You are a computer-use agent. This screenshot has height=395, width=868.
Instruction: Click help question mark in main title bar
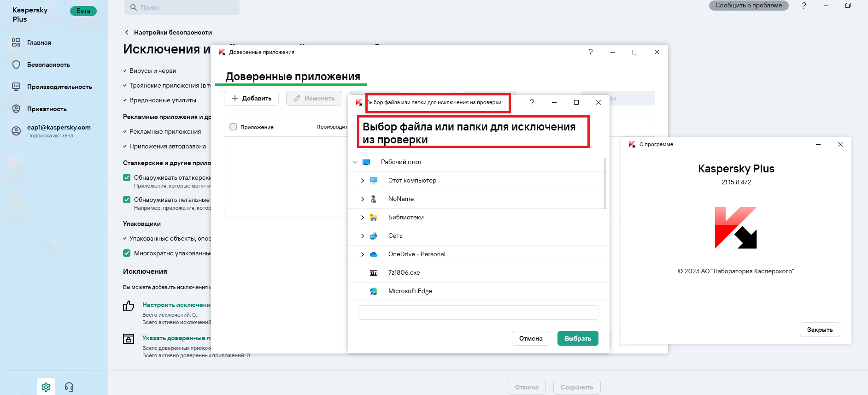(x=804, y=6)
